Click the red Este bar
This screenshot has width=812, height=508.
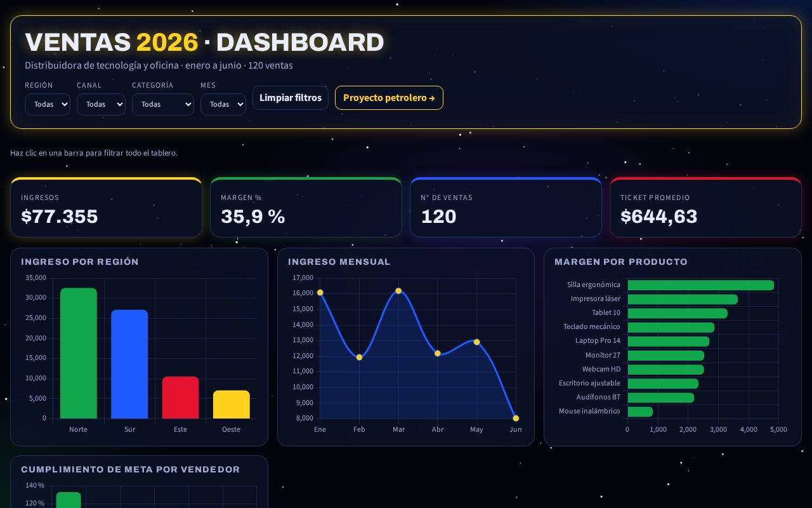point(180,398)
